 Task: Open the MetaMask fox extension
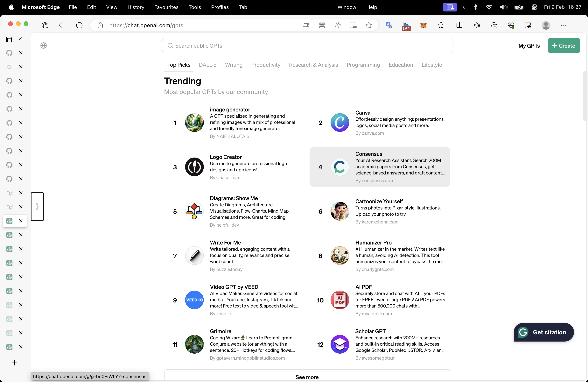[x=423, y=25]
